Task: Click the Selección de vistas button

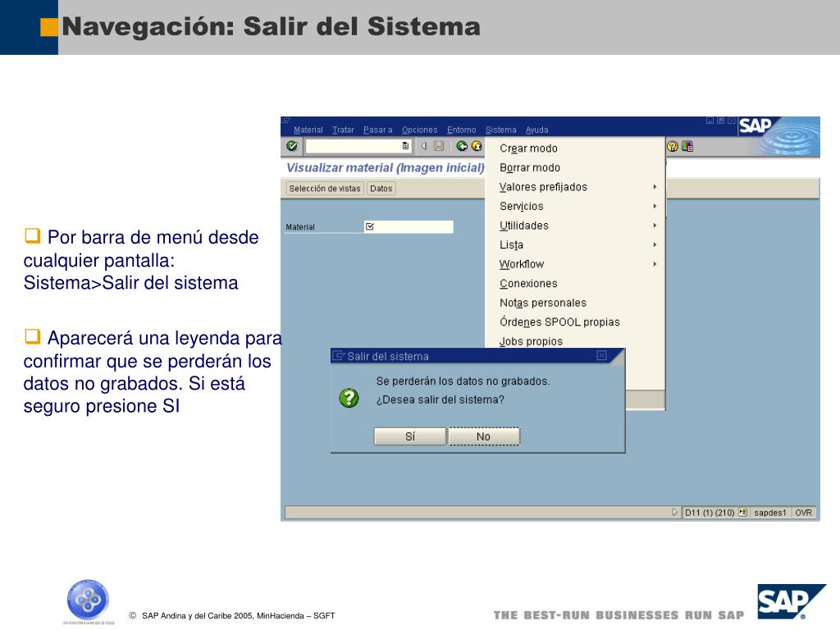Action: pos(325,189)
